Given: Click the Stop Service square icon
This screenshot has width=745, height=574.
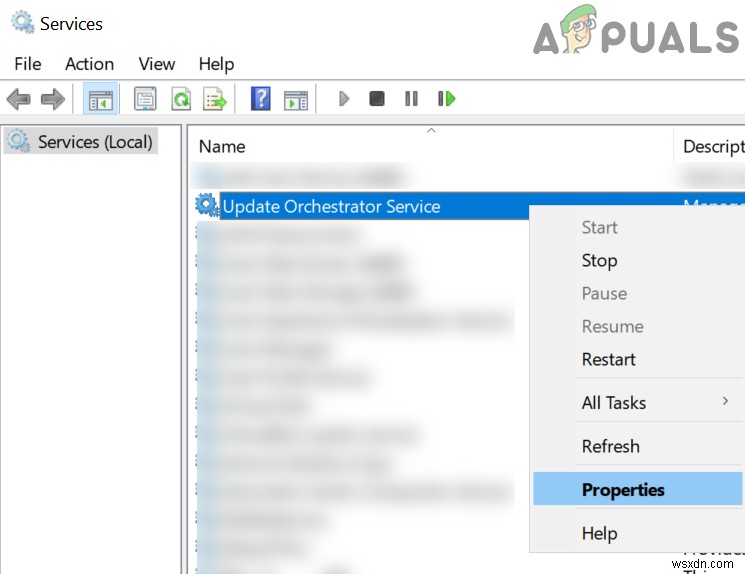Looking at the screenshot, I should click(x=377, y=99).
